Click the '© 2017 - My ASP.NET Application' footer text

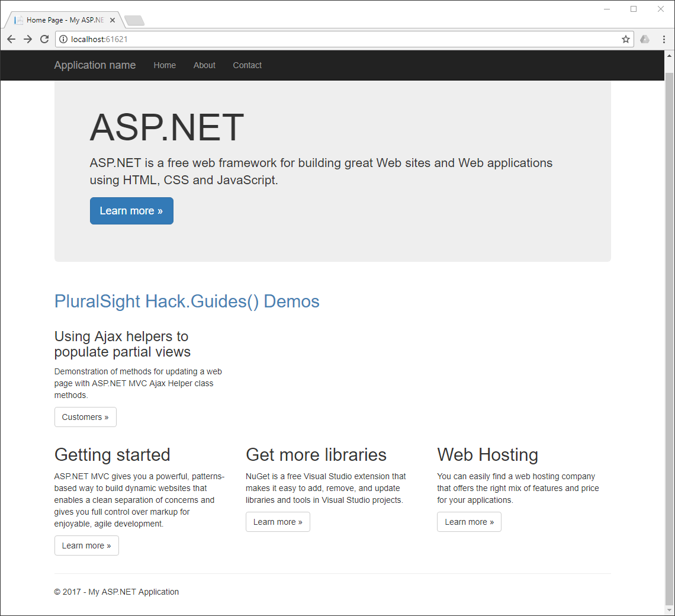(x=116, y=592)
